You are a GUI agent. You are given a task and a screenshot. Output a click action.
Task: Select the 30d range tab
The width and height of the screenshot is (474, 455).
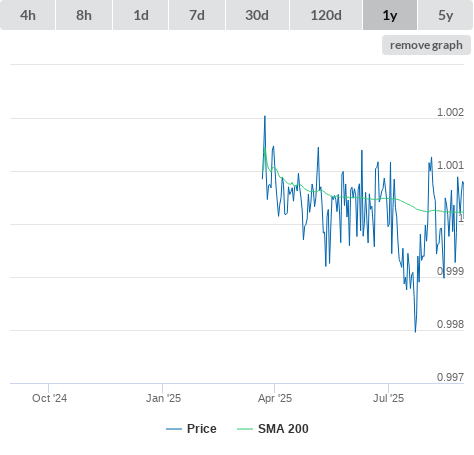(257, 15)
